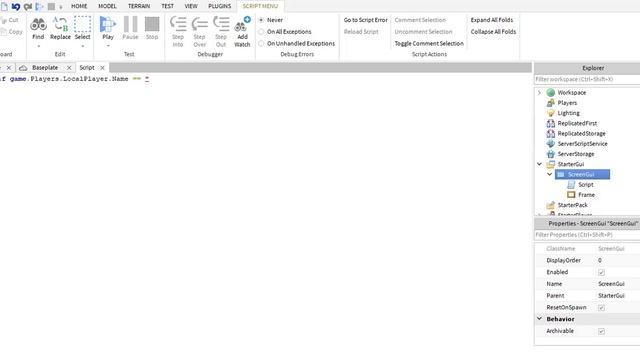This screenshot has height=360, width=640.
Task: Click the redo arrow in quick access bar
Action: (x=28, y=6)
